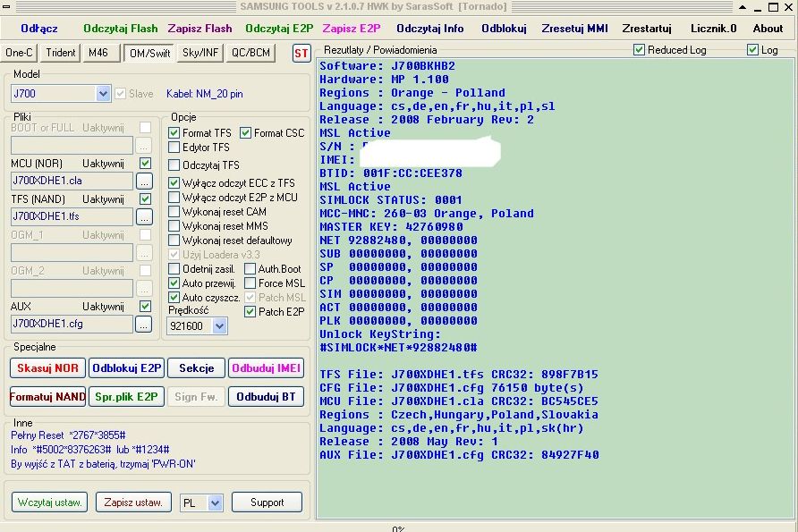Enable Edytor TFS checkbox

pos(174,148)
